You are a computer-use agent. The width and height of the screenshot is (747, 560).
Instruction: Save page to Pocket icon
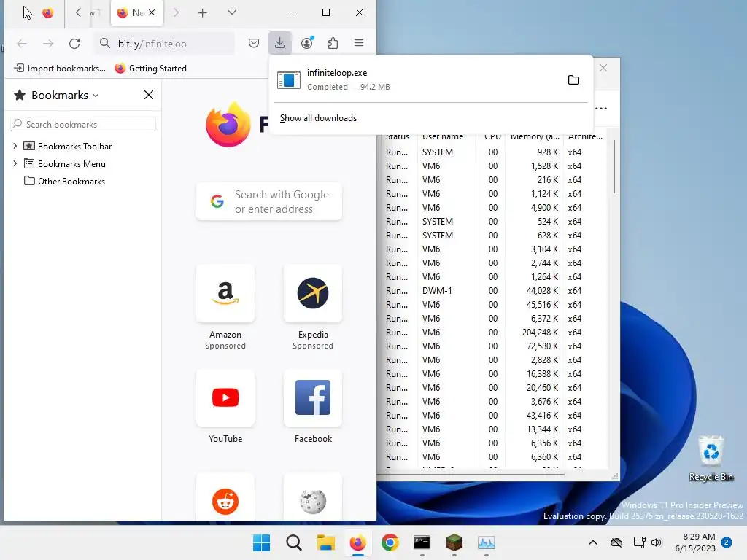click(254, 43)
